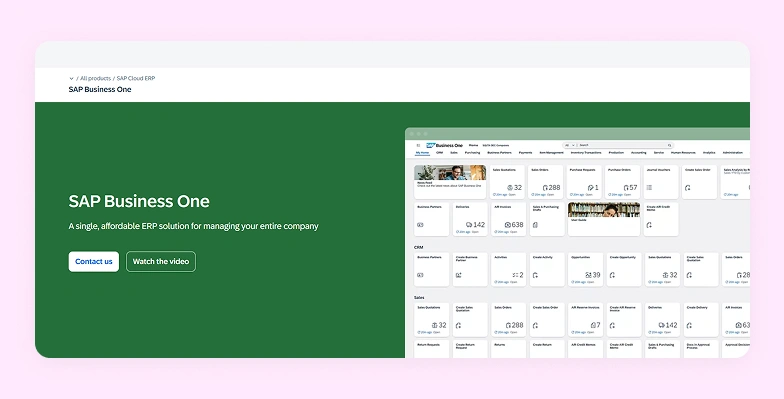Expand the breadcrumb chevron before All products
Viewport: 784px width, 399px height.
click(71, 78)
